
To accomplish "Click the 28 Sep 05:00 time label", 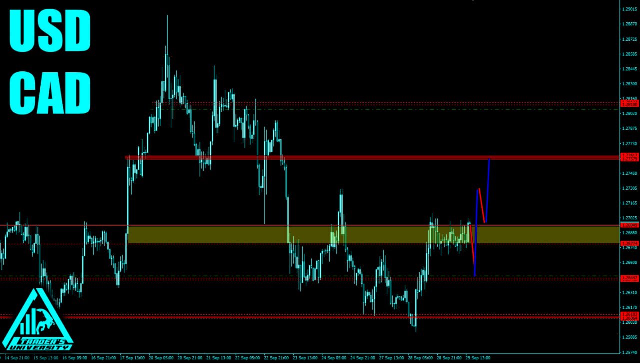I will tap(421, 358).
